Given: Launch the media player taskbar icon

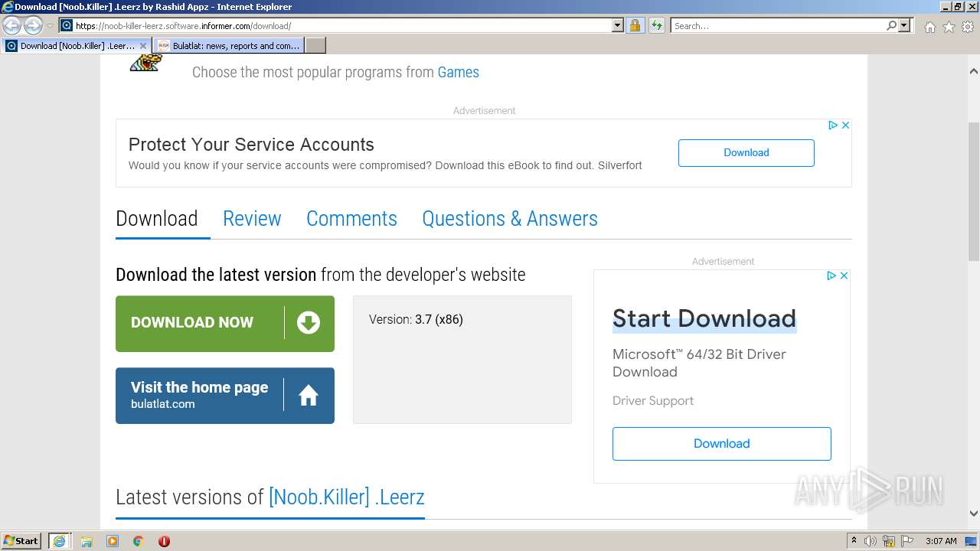Looking at the screenshot, I should [113, 541].
